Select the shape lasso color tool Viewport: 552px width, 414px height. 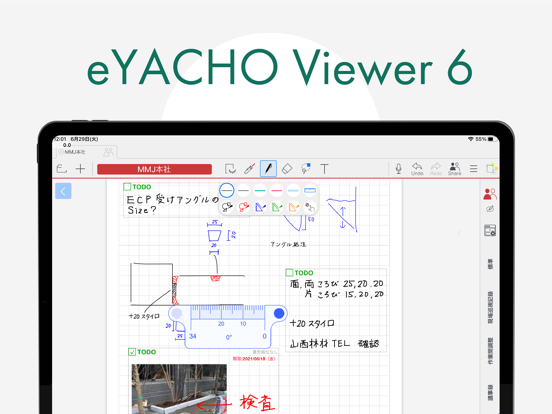coord(306,168)
